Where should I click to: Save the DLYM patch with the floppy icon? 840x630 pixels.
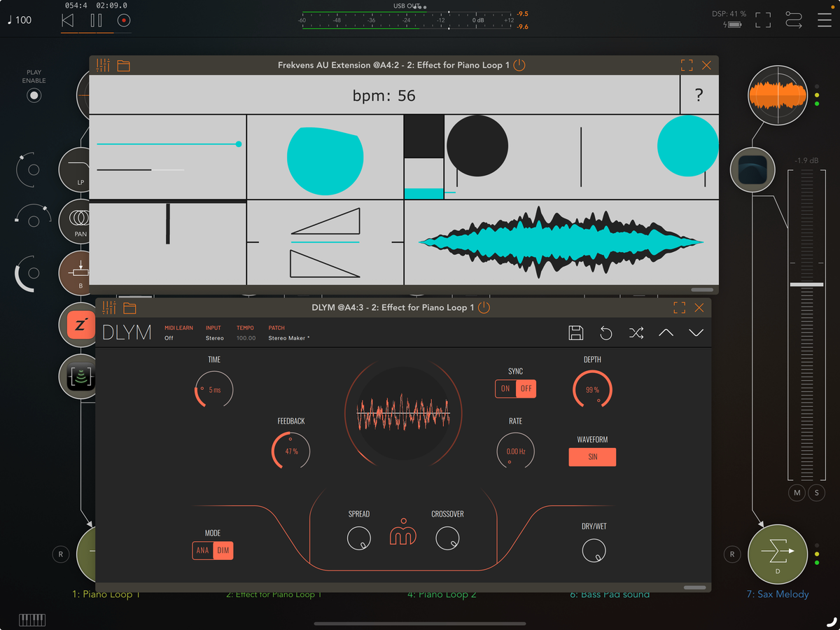point(576,332)
